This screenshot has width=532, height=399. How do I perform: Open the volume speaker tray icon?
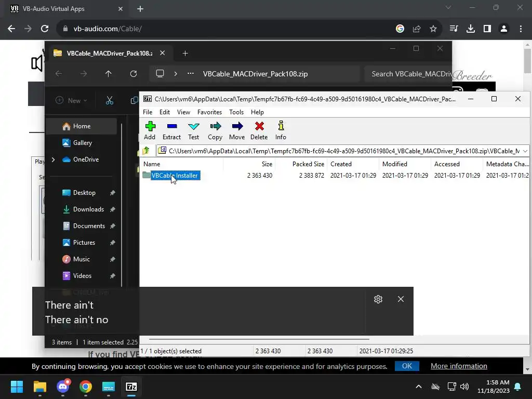pos(464,387)
